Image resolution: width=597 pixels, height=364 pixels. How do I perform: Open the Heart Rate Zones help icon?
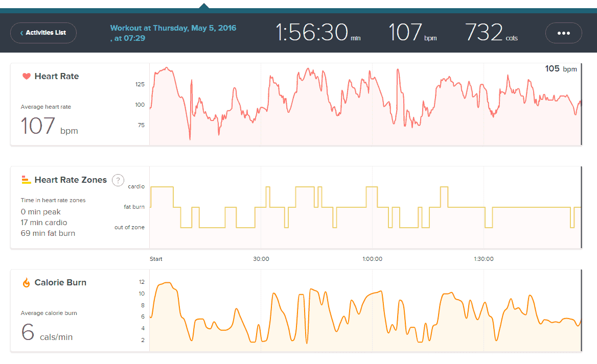pos(118,180)
